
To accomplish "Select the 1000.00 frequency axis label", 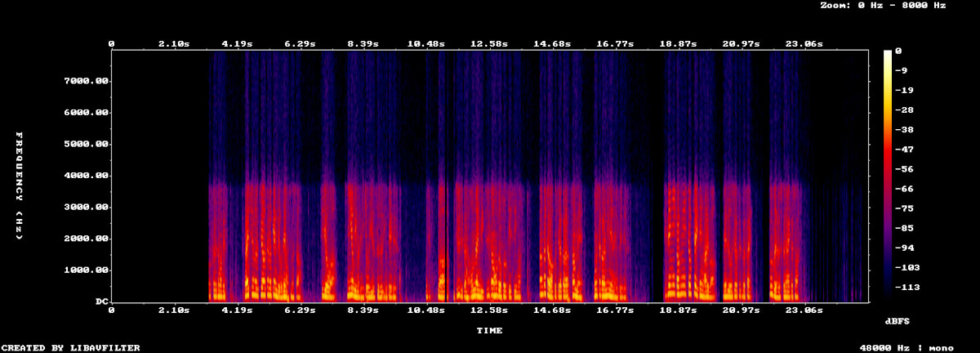I will click(x=87, y=270).
